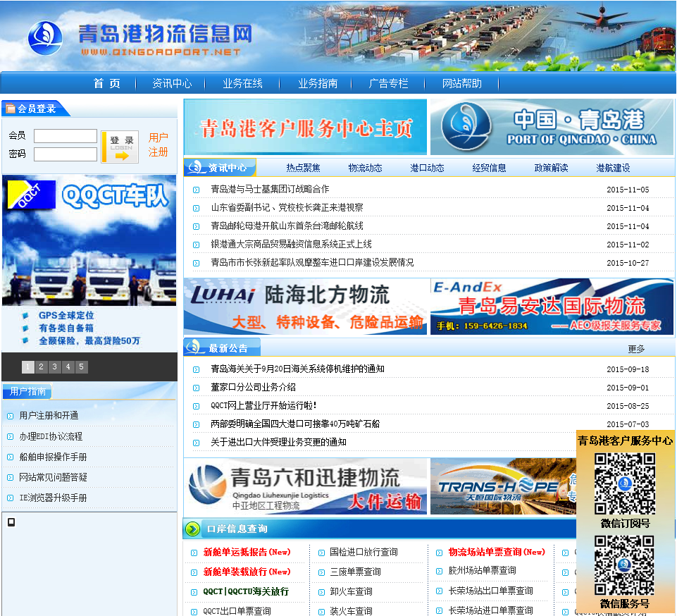
Task: Open 新舱单装载放行(New) query
Action: 247,572
